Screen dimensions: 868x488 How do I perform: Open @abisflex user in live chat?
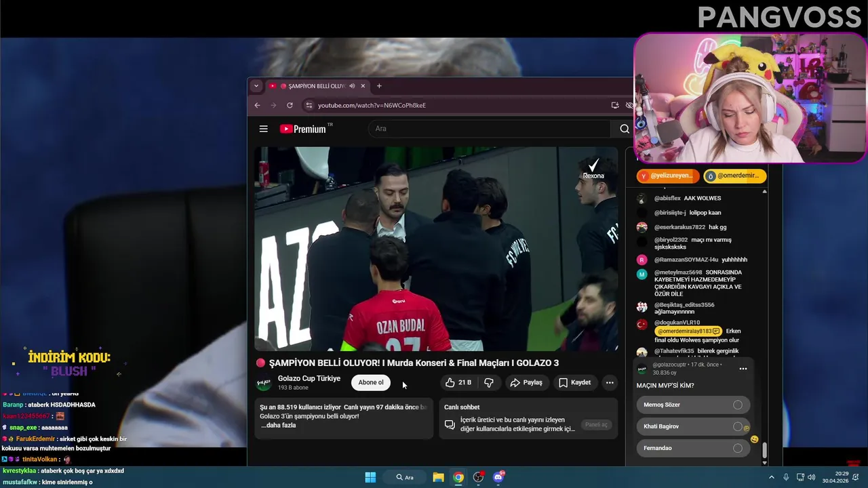click(x=667, y=199)
